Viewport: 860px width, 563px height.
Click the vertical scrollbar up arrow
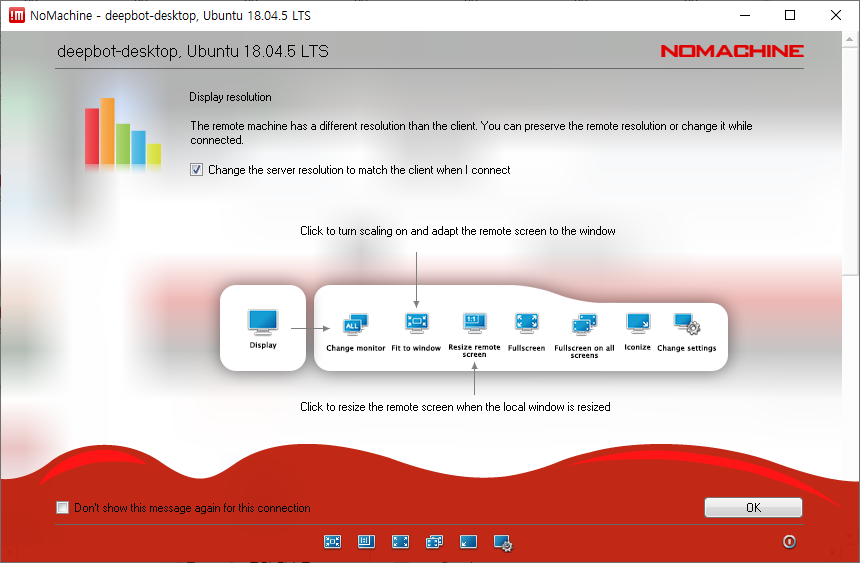[x=849, y=39]
